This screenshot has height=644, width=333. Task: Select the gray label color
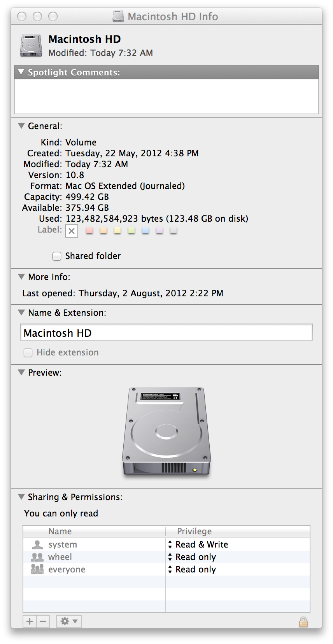coord(174,230)
